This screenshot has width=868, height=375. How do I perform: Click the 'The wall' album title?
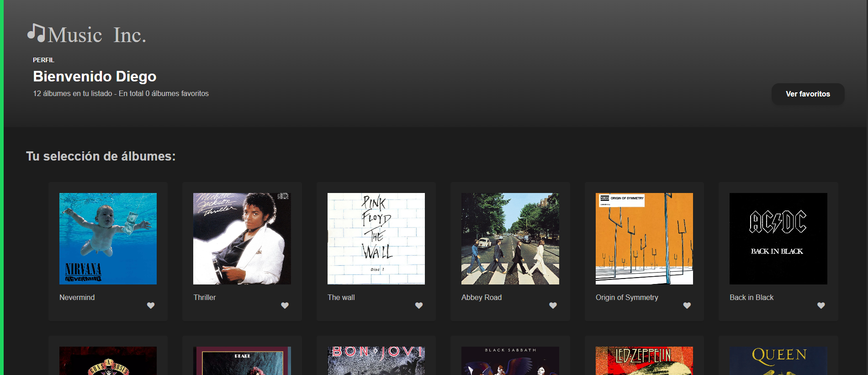[341, 297]
